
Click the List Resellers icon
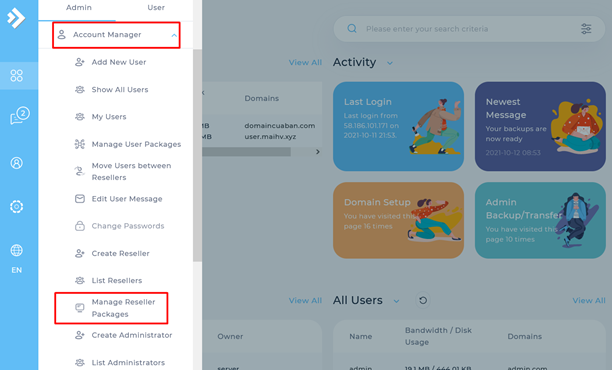80,280
